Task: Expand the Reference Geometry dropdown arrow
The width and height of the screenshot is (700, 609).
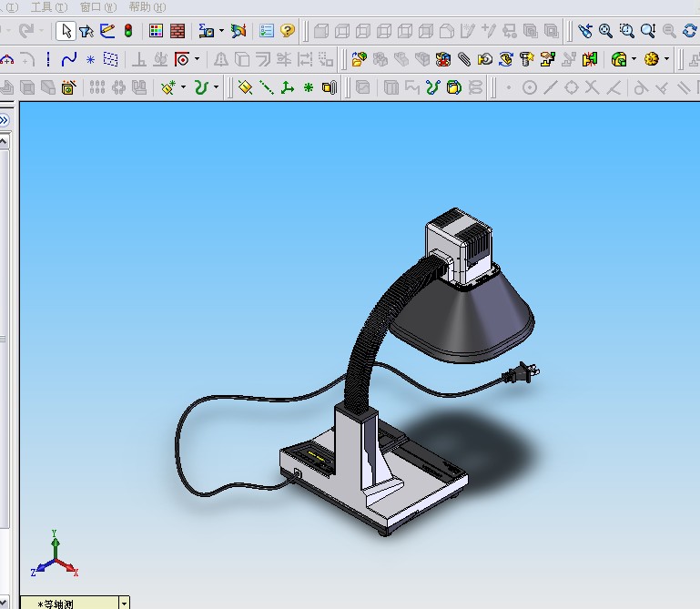Action: pos(183,87)
